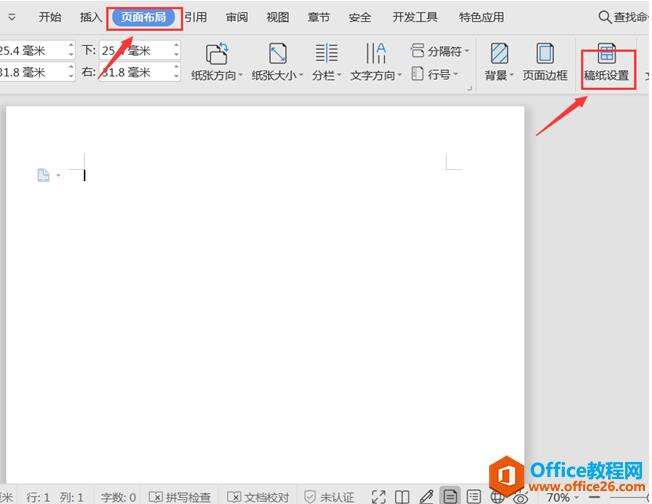Click the 文字方向 text direction icon
Viewport: 652px width, 504px height.
click(x=375, y=53)
